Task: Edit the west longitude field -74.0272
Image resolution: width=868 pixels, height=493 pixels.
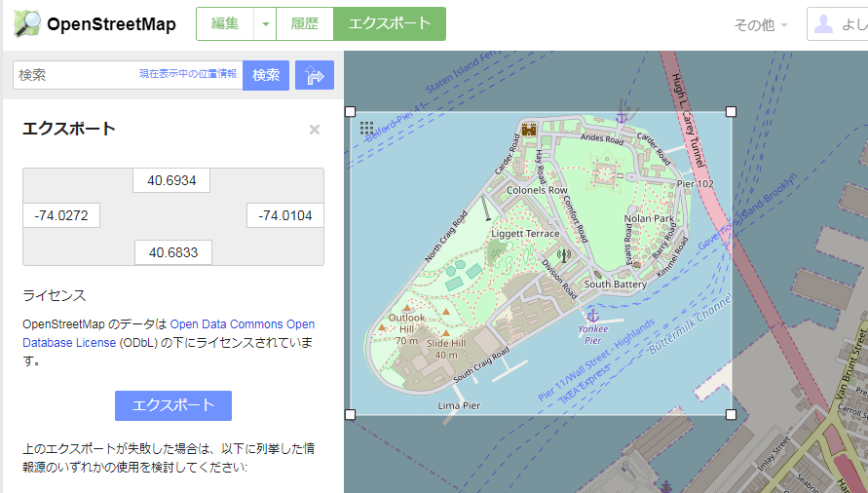Action: 61,215
